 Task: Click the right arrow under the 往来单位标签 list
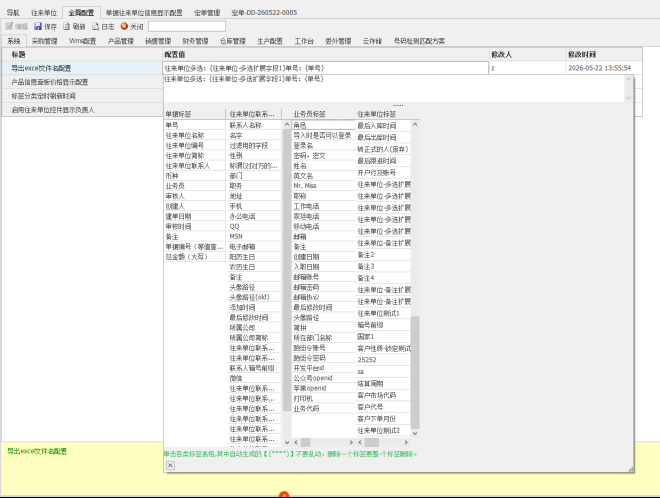406,442
